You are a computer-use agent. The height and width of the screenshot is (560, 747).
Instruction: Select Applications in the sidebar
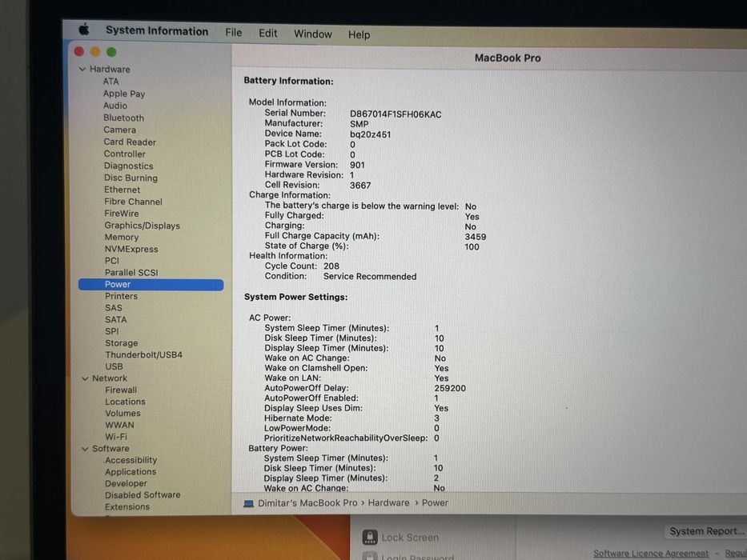pyautogui.click(x=130, y=472)
